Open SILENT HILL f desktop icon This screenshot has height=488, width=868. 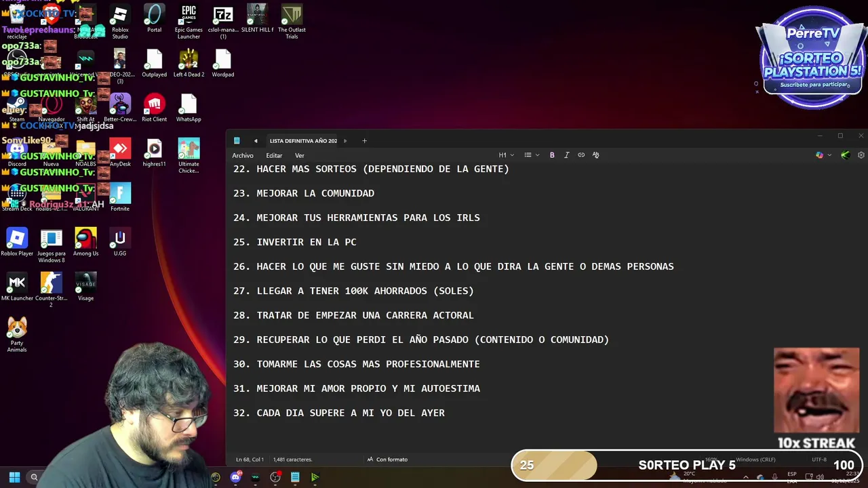point(257,19)
